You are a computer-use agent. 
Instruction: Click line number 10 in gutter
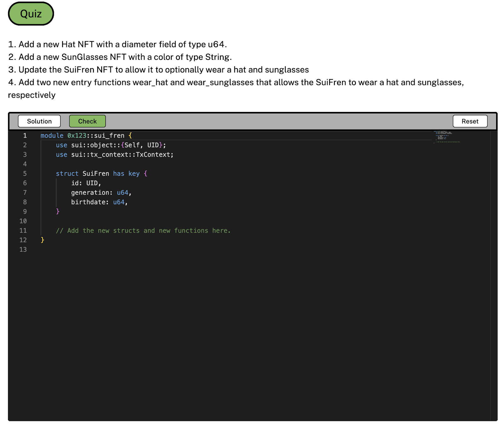point(23,221)
